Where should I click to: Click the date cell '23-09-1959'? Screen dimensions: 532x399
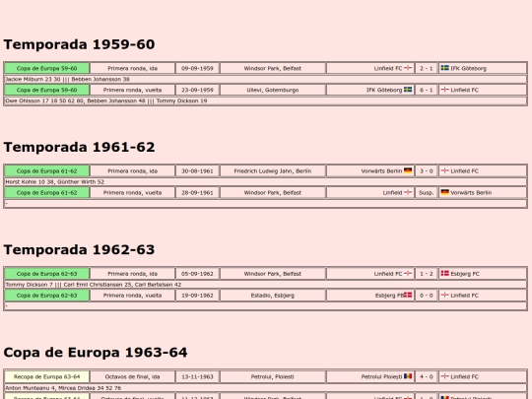[197, 90]
